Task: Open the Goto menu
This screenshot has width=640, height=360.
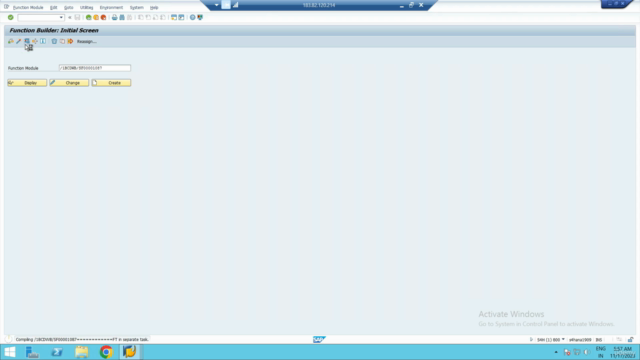Action: [x=69, y=7]
